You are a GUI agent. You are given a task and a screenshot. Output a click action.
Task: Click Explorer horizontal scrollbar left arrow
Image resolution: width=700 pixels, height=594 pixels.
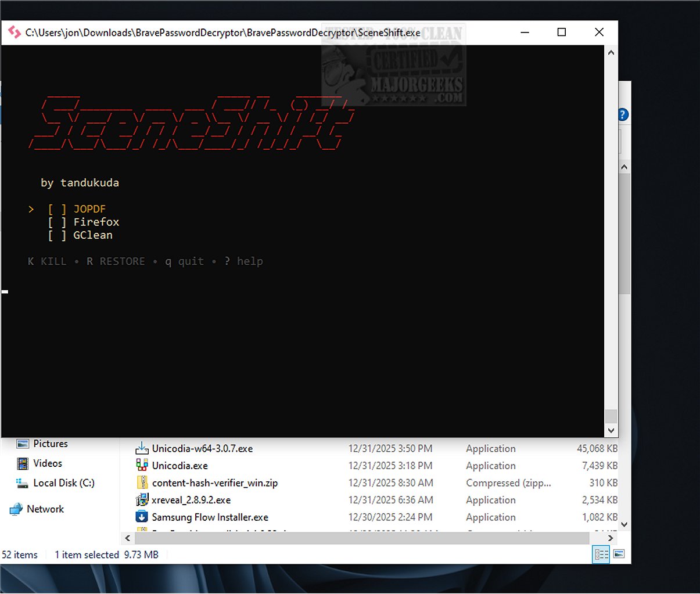click(x=127, y=538)
